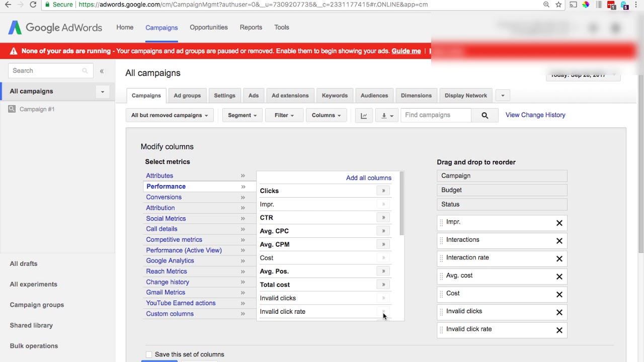Click the Guide me link
The width and height of the screenshot is (644, 362).
pos(406,51)
